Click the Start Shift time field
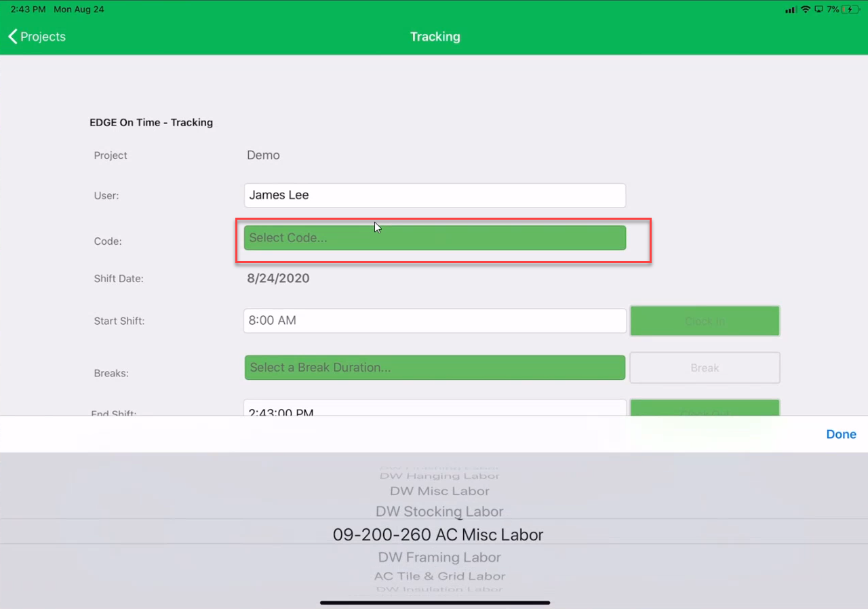868x609 pixels. 435,321
